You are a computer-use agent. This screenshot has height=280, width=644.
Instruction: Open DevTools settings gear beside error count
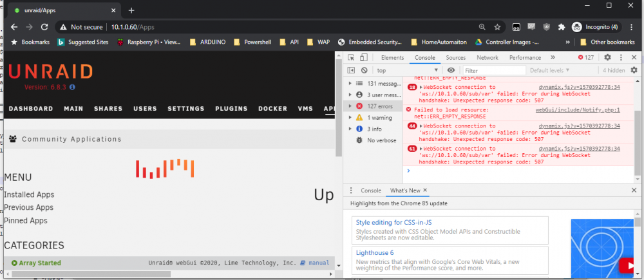click(607, 57)
